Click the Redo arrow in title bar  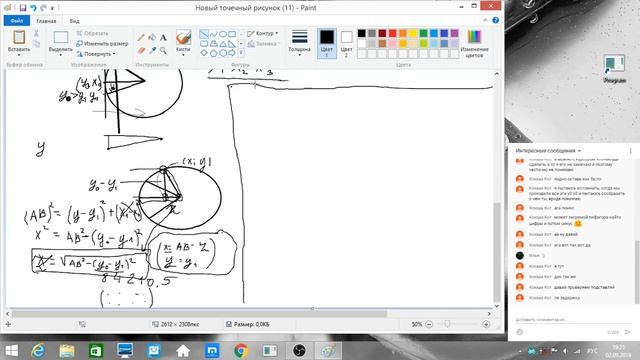[x=43, y=7]
